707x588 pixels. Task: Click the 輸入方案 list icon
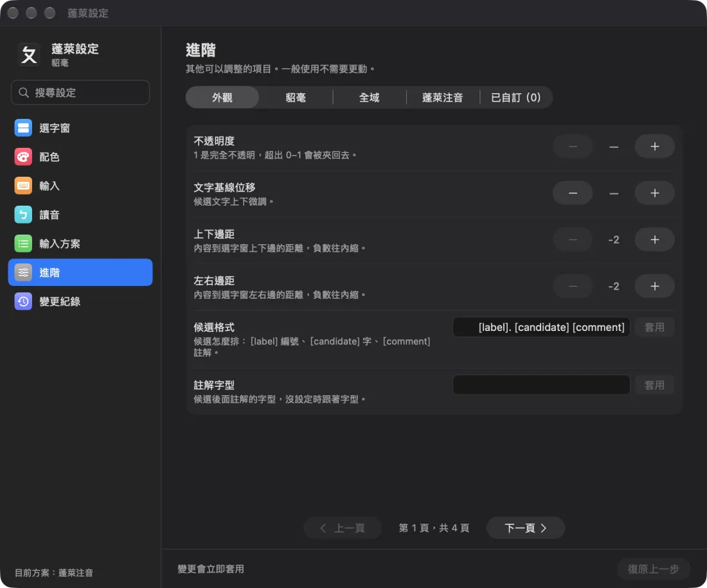tap(23, 244)
